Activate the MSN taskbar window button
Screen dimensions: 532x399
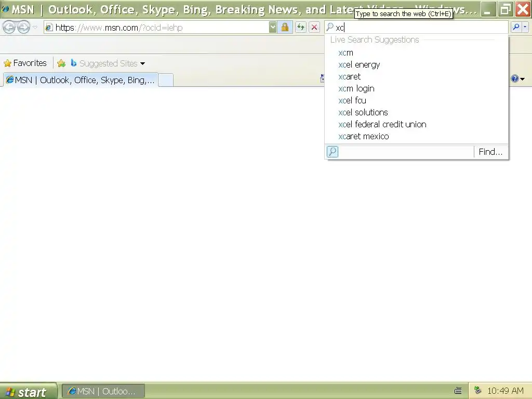click(103, 391)
